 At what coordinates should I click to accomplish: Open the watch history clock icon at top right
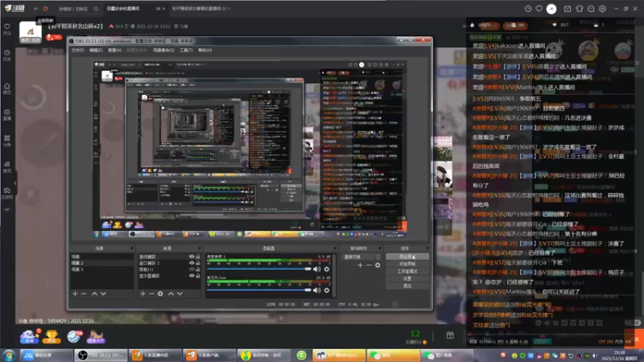528,9
